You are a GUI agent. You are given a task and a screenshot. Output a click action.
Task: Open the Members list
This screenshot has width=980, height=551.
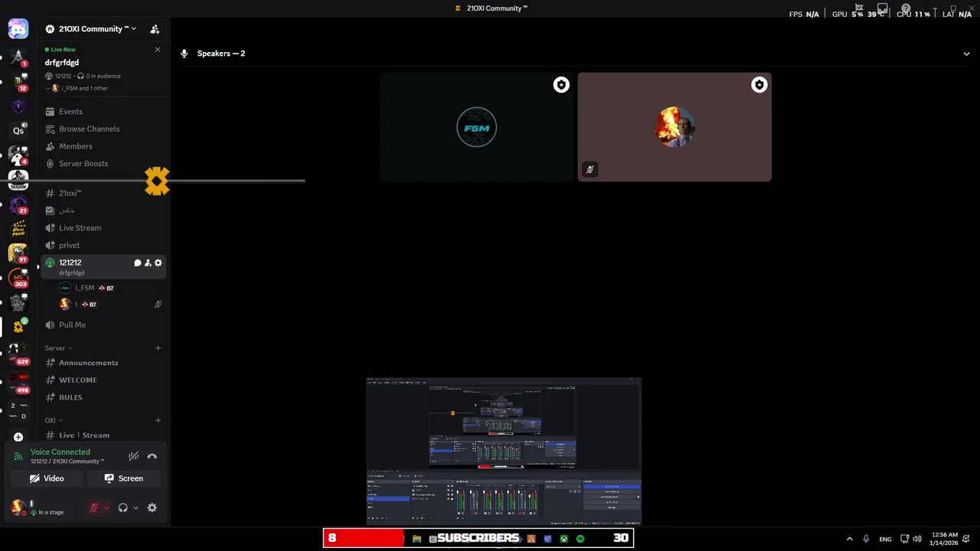[103, 146]
